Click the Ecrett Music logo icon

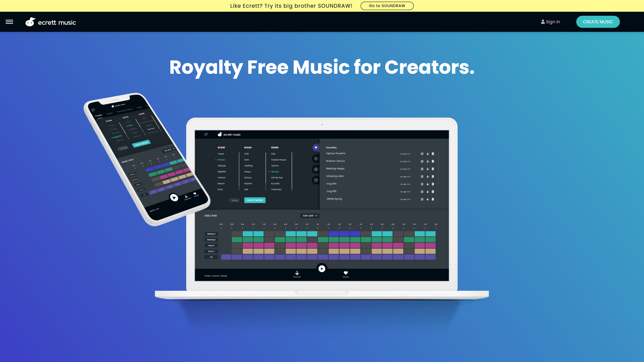tap(30, 22)
